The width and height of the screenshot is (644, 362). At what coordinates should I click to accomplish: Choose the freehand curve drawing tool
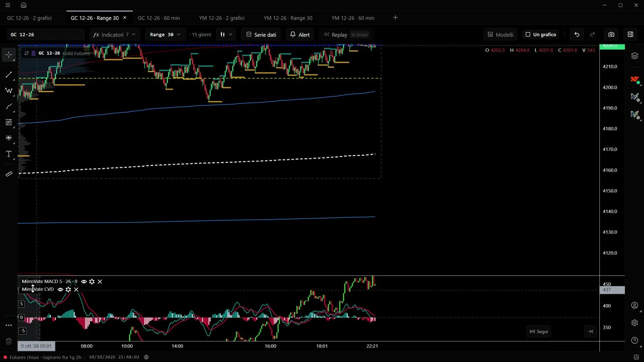9,106
